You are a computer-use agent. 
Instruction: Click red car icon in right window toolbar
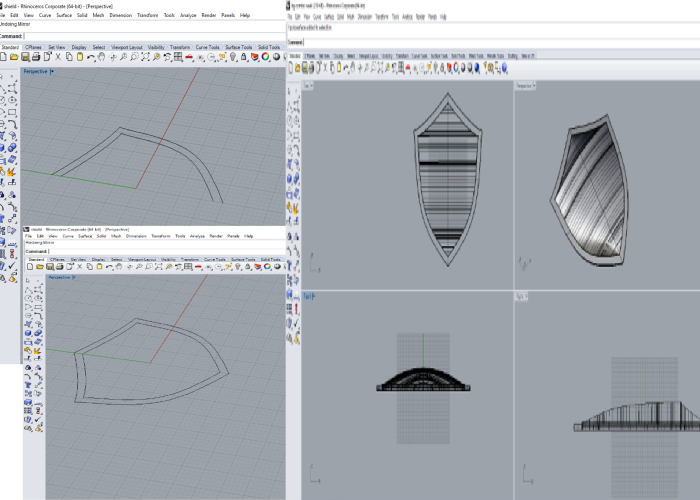(408, 68)
